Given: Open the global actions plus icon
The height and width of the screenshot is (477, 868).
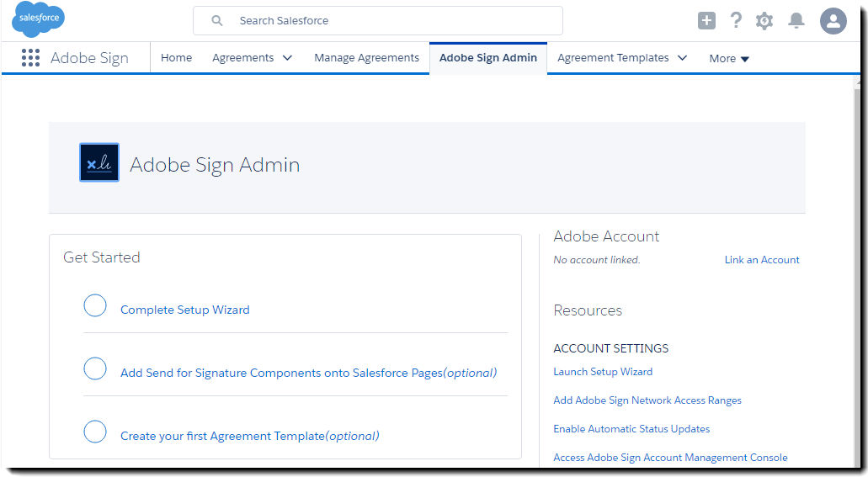Looking at the screenshot, I should click(706, 20).
